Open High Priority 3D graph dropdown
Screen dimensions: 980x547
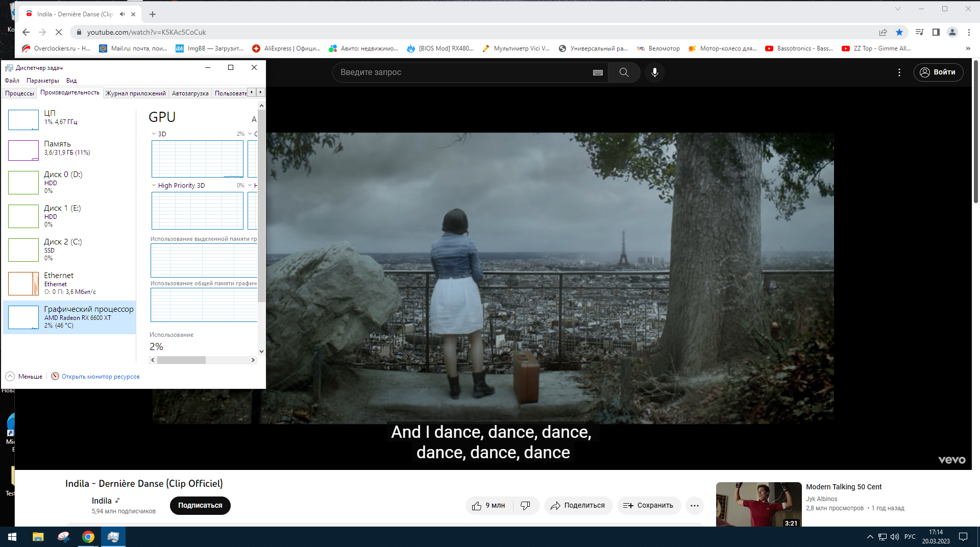pos(154,185)
